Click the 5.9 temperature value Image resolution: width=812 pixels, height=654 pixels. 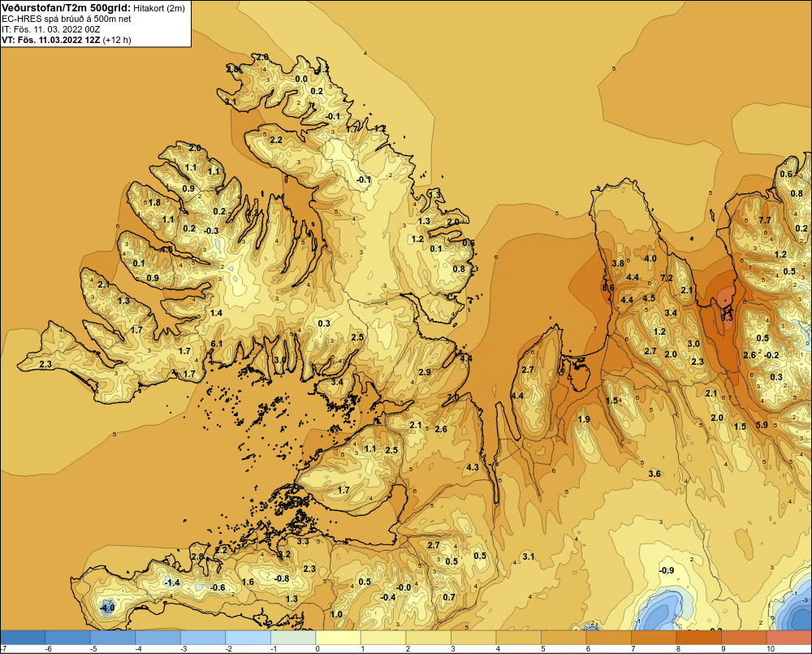762,425
